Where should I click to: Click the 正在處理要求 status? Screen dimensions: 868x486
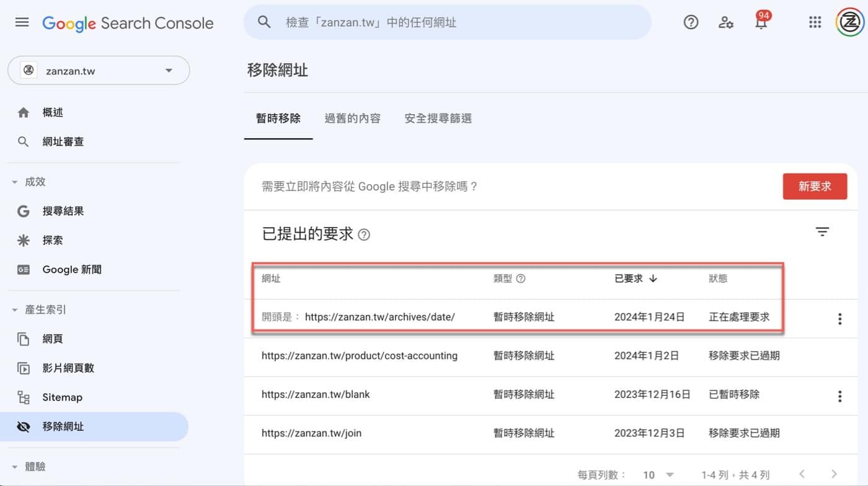(x=739, y=317)
